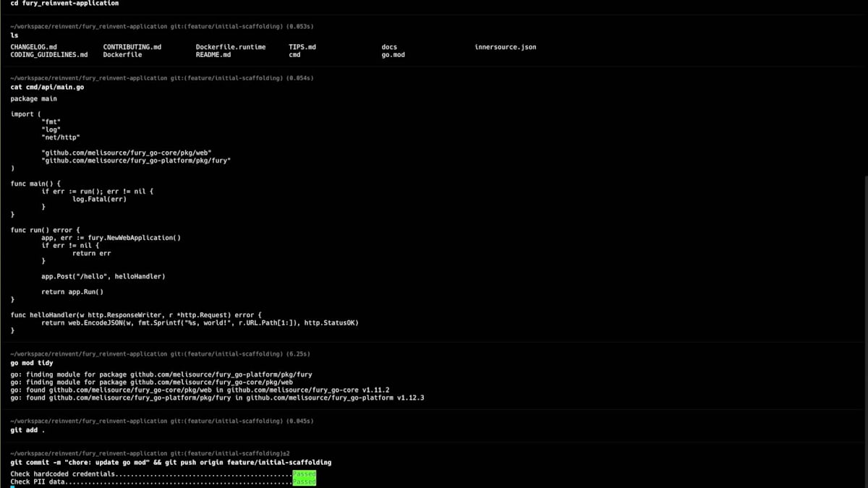868x488 pixels.
Task: Select go.mod in the file listing
Action: (x=393, y=55)
